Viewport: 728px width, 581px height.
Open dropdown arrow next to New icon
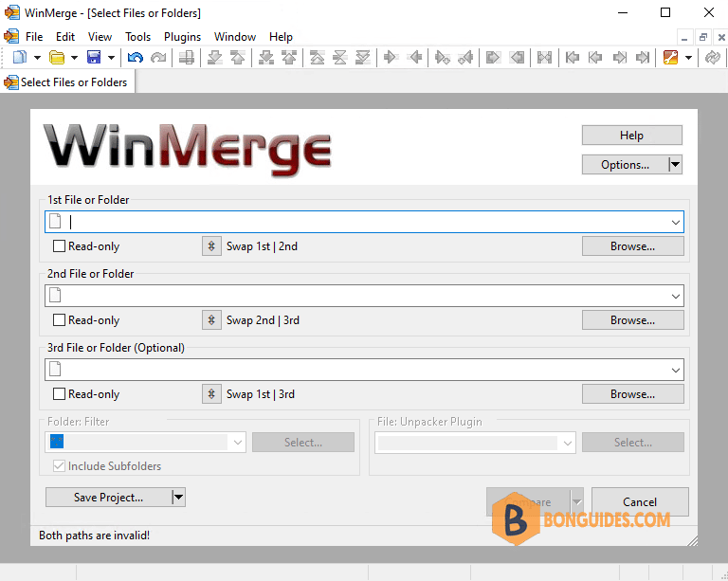(37, 58)
